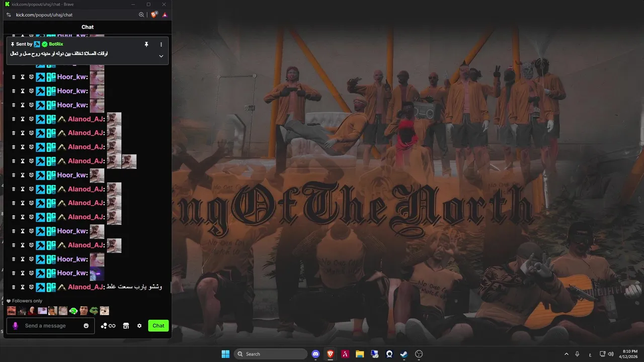Image resolution: width=644 pixels, height=362 pixels.
Task: Switch to Brave browser on the taskbar
Action: tap(330, 354)
